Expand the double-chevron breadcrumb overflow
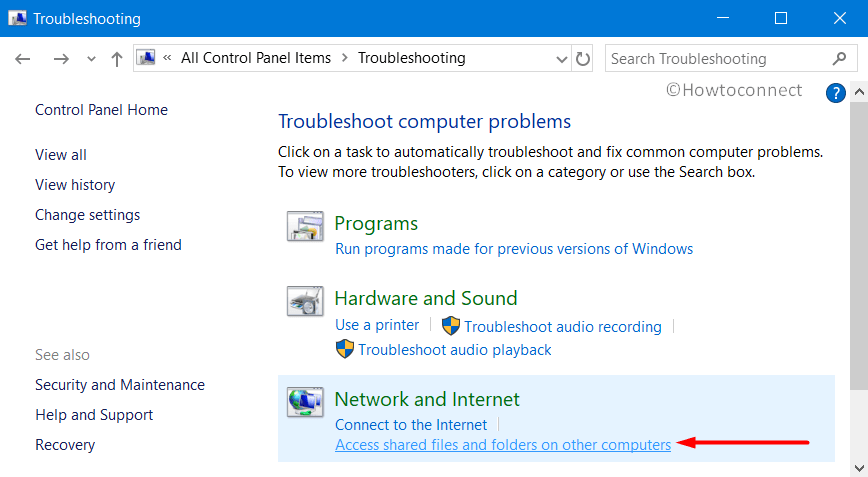 167,58
